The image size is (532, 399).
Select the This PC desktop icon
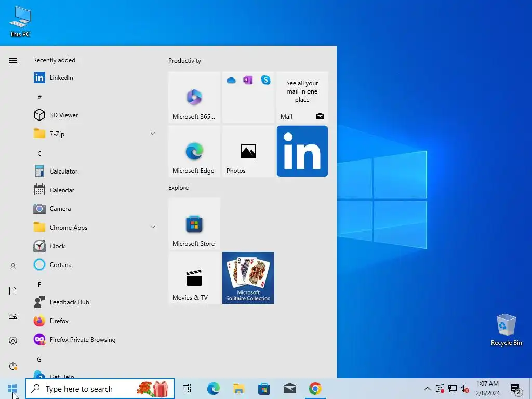coord(20,21)
